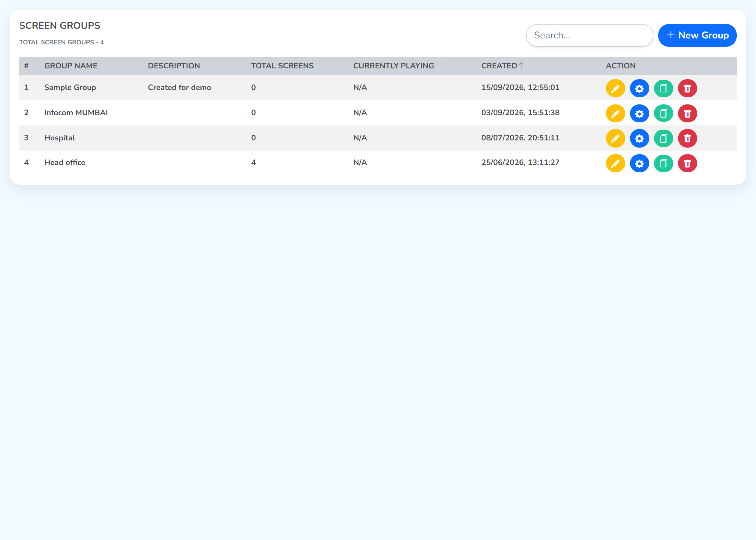
Task: Edit the Hospital group
Action: pos(615,138)
